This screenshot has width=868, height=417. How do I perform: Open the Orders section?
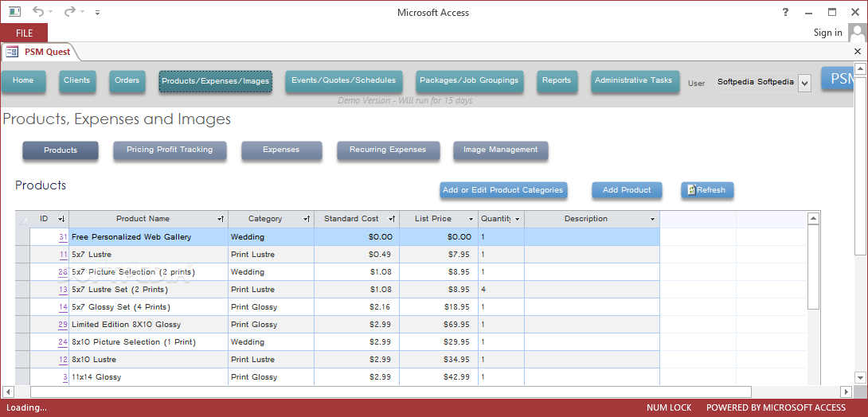[127, 80]
